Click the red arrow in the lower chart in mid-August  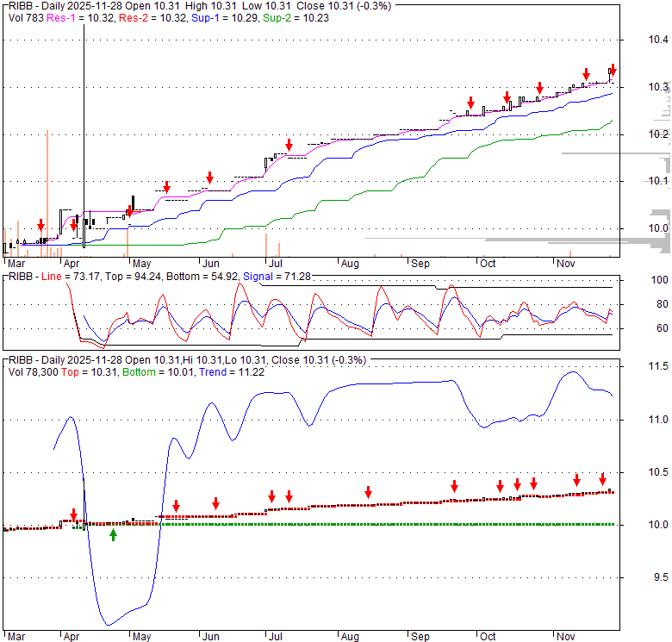coord(368,492)
